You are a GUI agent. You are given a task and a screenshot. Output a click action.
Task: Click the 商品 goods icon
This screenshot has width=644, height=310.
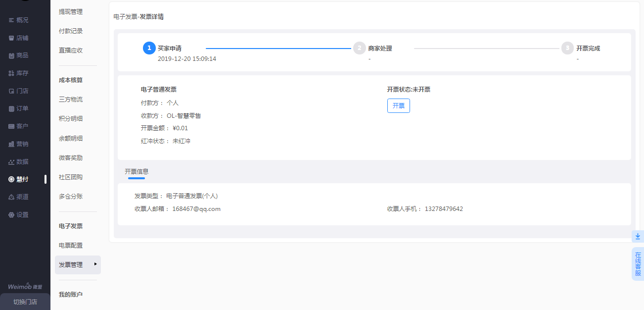coord(11,55)
